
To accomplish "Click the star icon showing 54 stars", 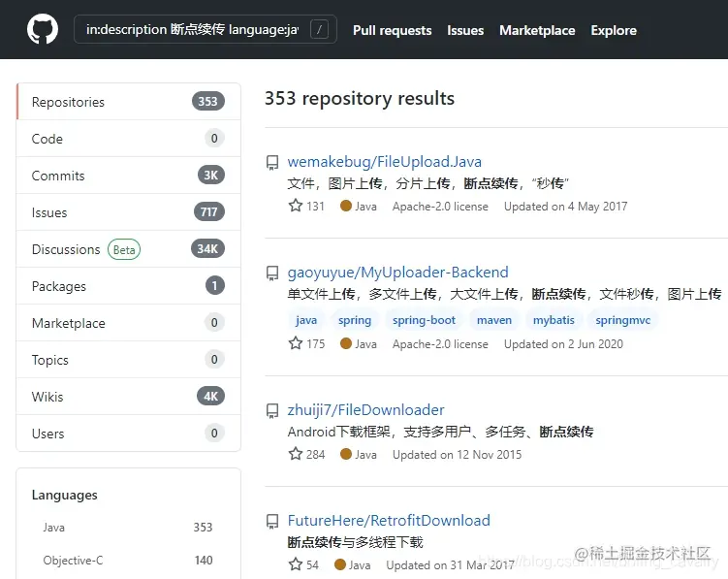I will [x=296, y=564].
